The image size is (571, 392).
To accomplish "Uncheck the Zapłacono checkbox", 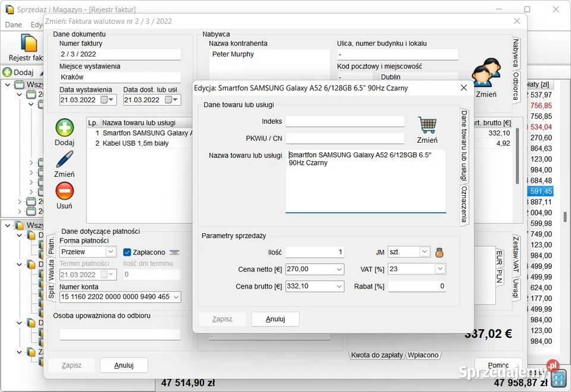I will pyautogui.click(x=127, y=252).
